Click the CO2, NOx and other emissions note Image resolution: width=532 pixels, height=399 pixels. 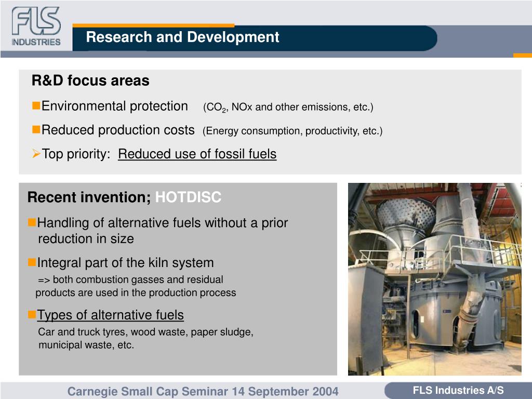pos(288,107)
